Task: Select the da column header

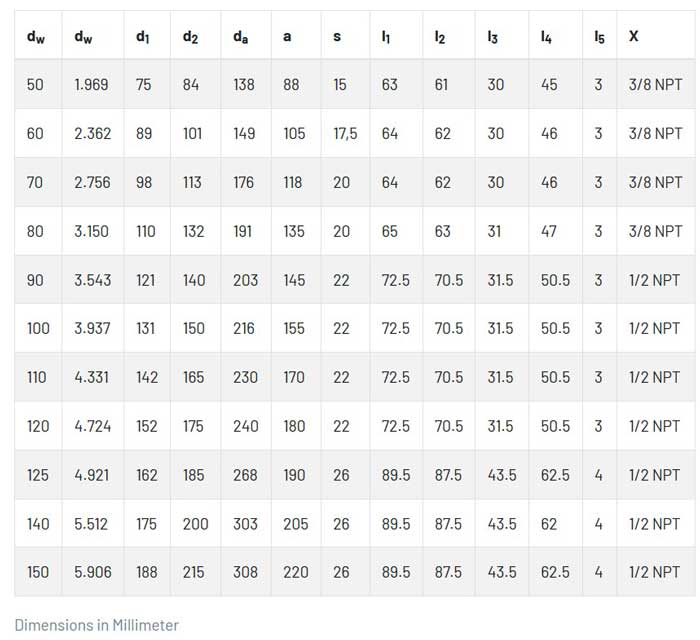Action: coord(240,37)
